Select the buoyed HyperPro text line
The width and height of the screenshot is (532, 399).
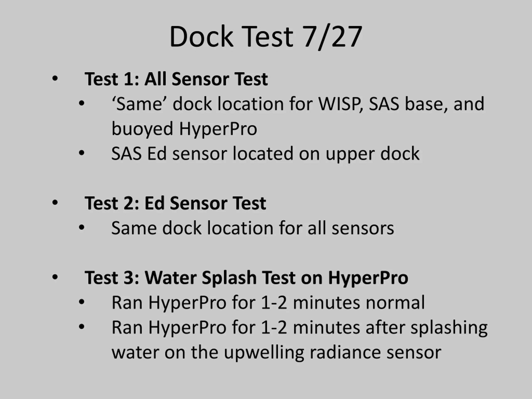point(184,129)
